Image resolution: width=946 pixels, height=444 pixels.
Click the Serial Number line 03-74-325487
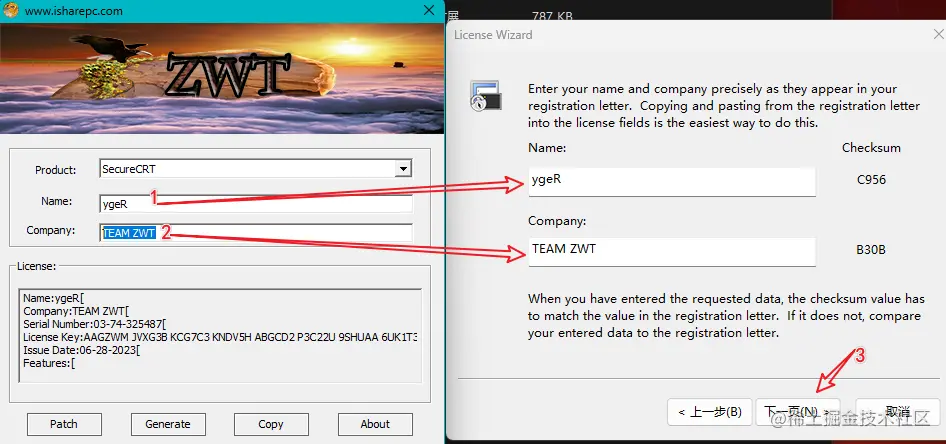point(95,324)
